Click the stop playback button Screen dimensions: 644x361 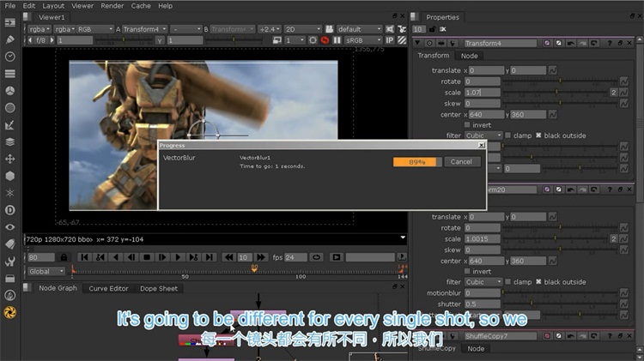coord(147,257)
